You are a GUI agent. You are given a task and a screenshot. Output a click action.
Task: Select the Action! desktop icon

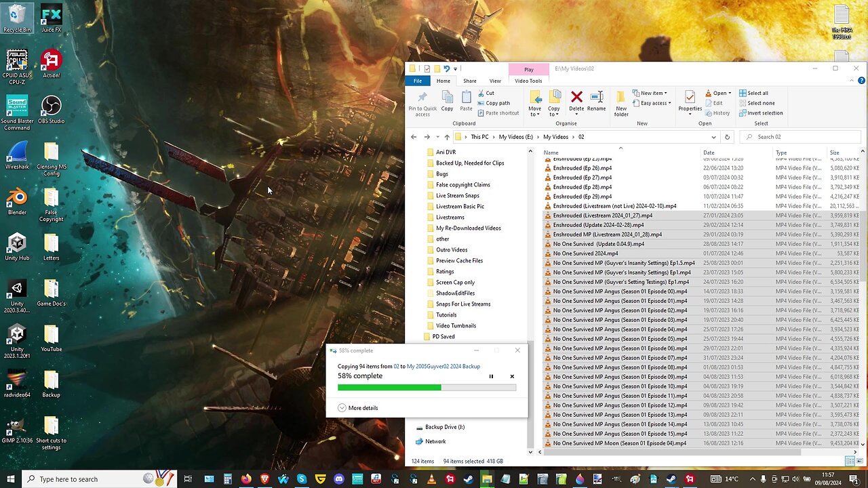[51, 64]
